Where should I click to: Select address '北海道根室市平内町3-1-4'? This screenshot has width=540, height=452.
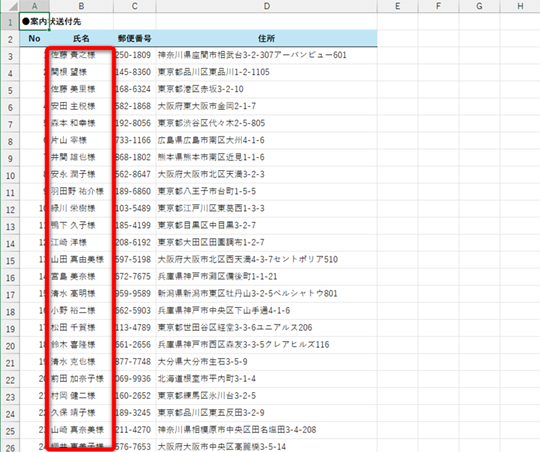pyautogui.click(x=267, y=379)
